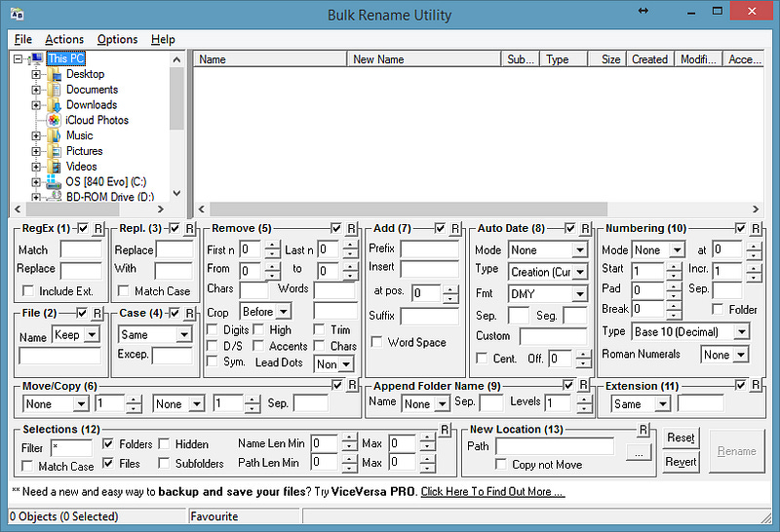Click the Bulk Rename Utility title bar icon
Viewport: 780px width, 532px height.
(x=17, y=14)
